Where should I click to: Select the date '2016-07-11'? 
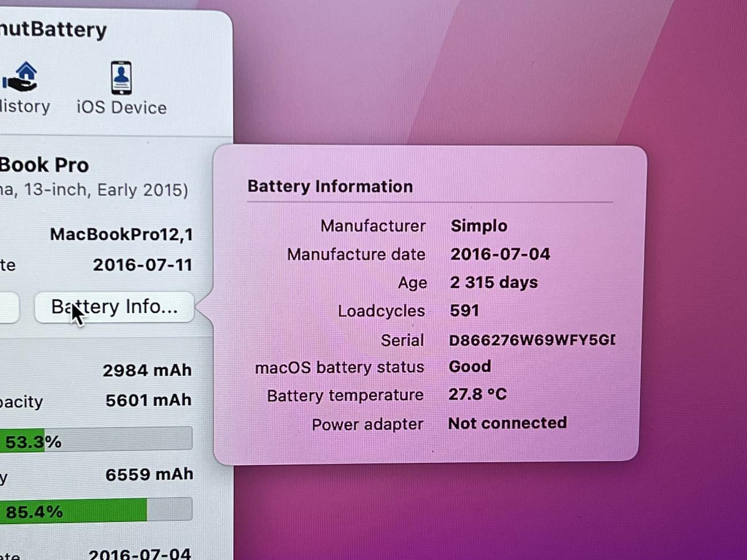point(143,265)
